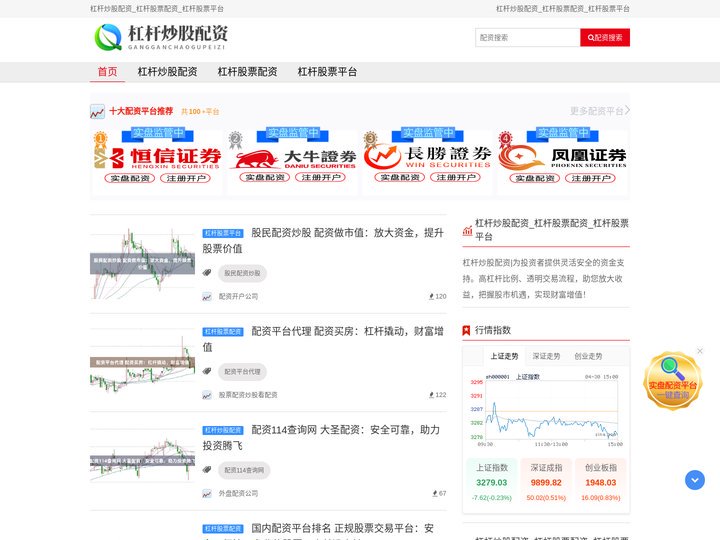Click the blue 杠杆股票平台 category label
This screenshot has width=720, height=540.
pos(223,233)
